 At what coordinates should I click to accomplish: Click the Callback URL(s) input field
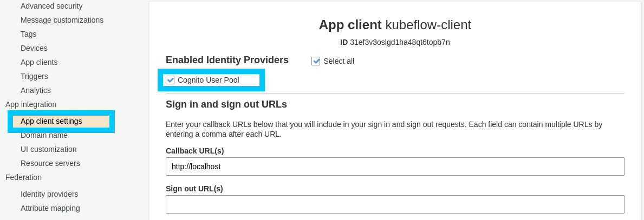[x=395, y=166]
